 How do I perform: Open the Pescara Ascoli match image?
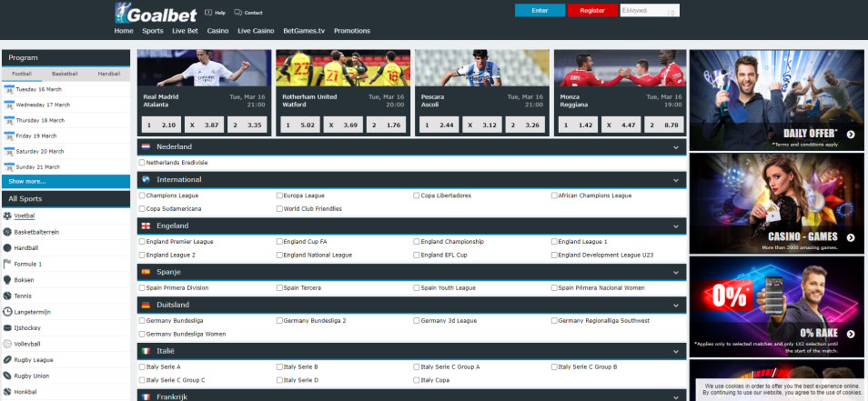[x=482, y=68]
